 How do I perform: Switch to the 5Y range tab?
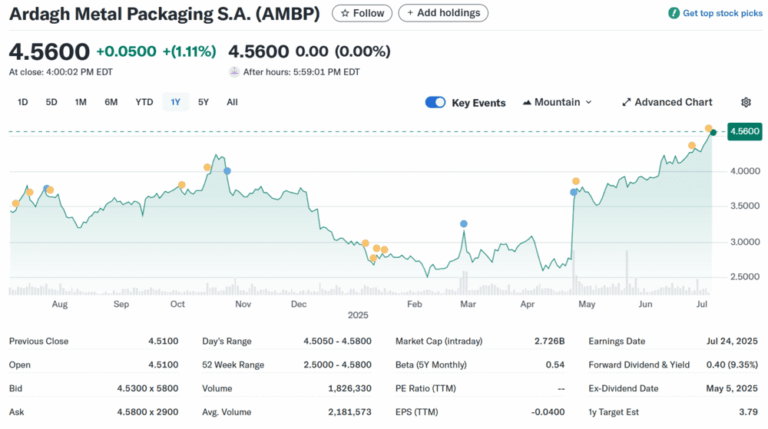(203, 102)
